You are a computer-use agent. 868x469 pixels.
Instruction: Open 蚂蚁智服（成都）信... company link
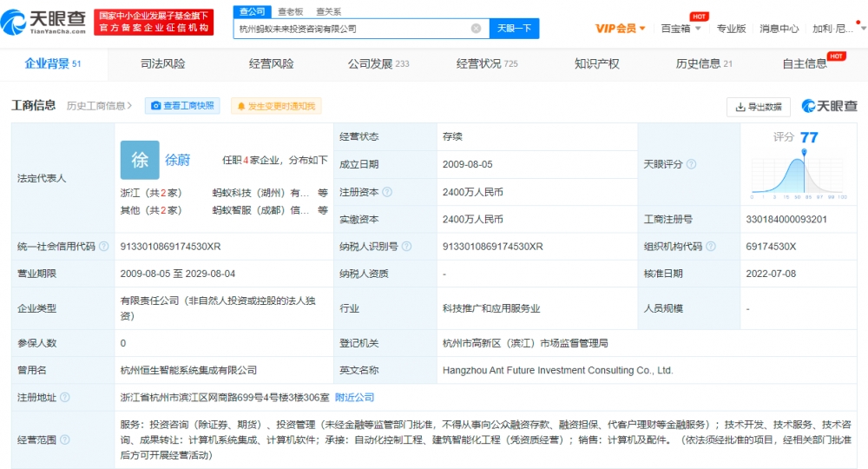tap(260, 210)
